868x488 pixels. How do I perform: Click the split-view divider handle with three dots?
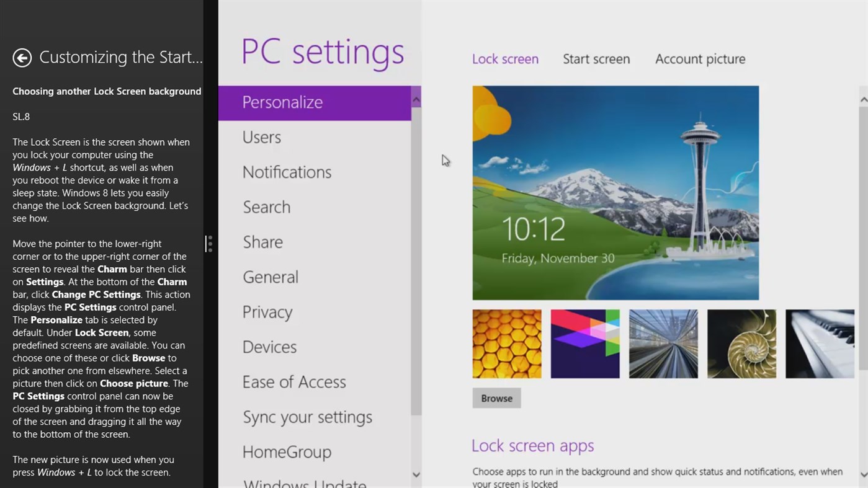[210, 244]
